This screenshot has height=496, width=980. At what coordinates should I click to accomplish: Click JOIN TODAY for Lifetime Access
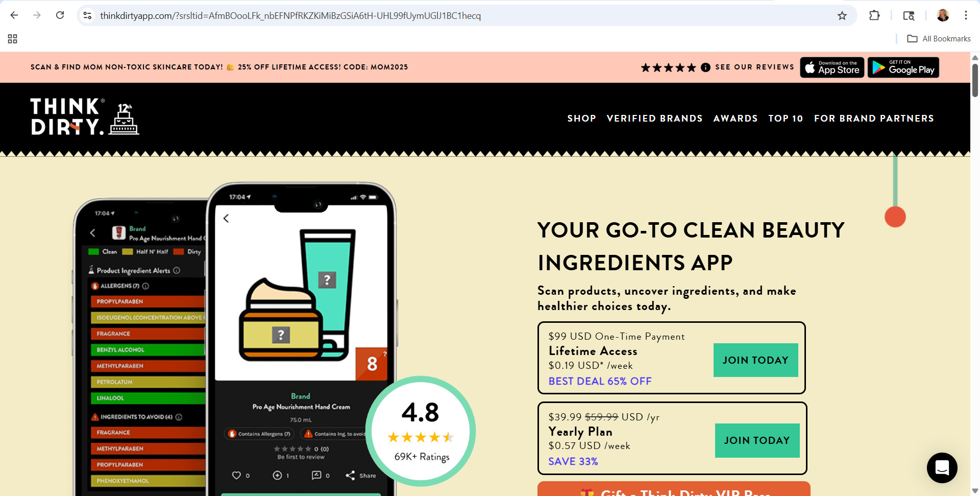[x=755, y=360]
